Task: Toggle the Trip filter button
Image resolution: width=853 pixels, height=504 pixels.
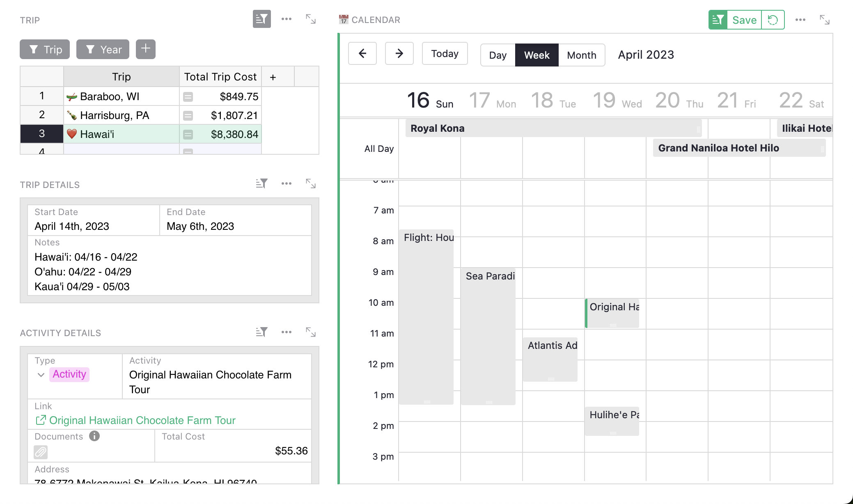Action: click(x=45, y=49)
